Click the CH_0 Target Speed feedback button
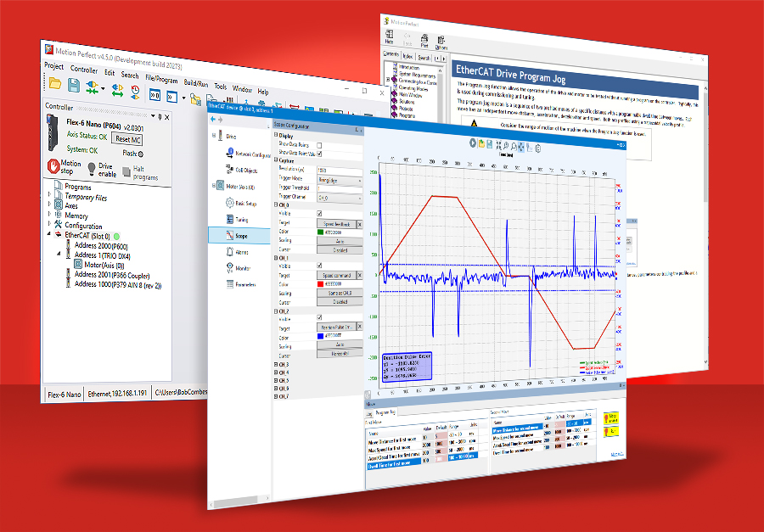The height and width of the screenshot is (532, 764). click(336, 224)
